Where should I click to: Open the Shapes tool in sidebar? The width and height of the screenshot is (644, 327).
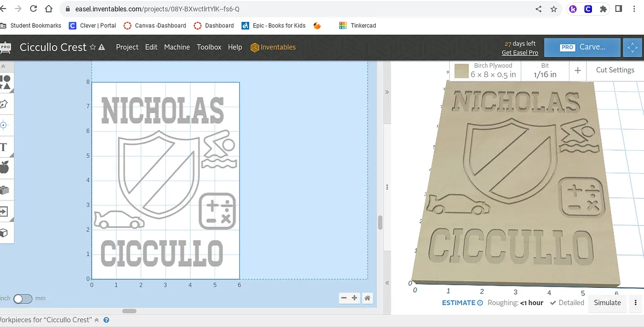[5, 82]
